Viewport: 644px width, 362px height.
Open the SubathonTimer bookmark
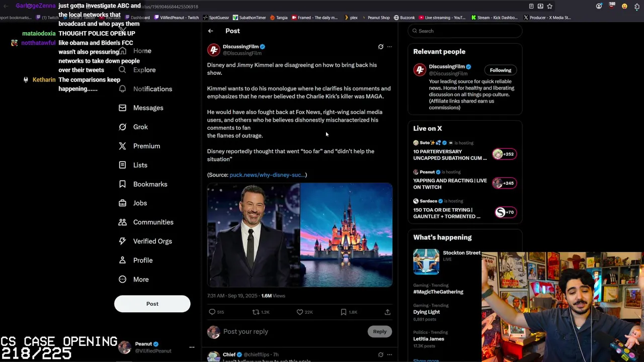pos(249,18)
